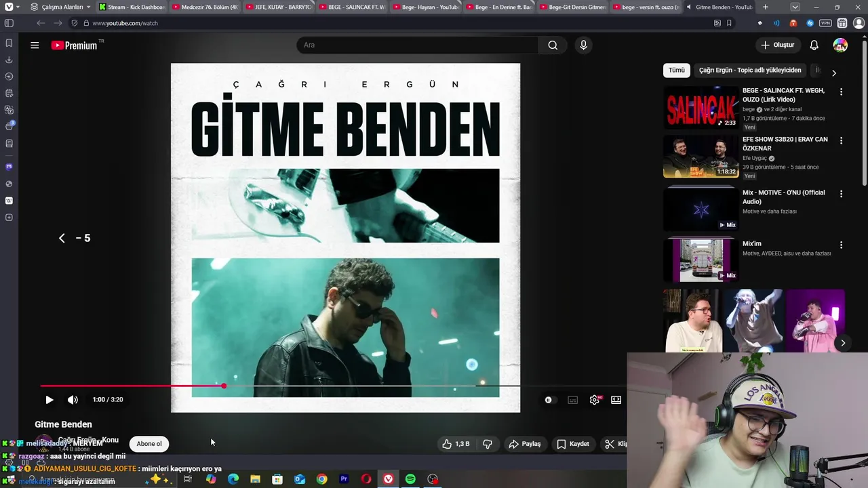The width and height of the screenshot is (868, 488).
Task: Open the player settings gear
Action: tap(595, 400)
